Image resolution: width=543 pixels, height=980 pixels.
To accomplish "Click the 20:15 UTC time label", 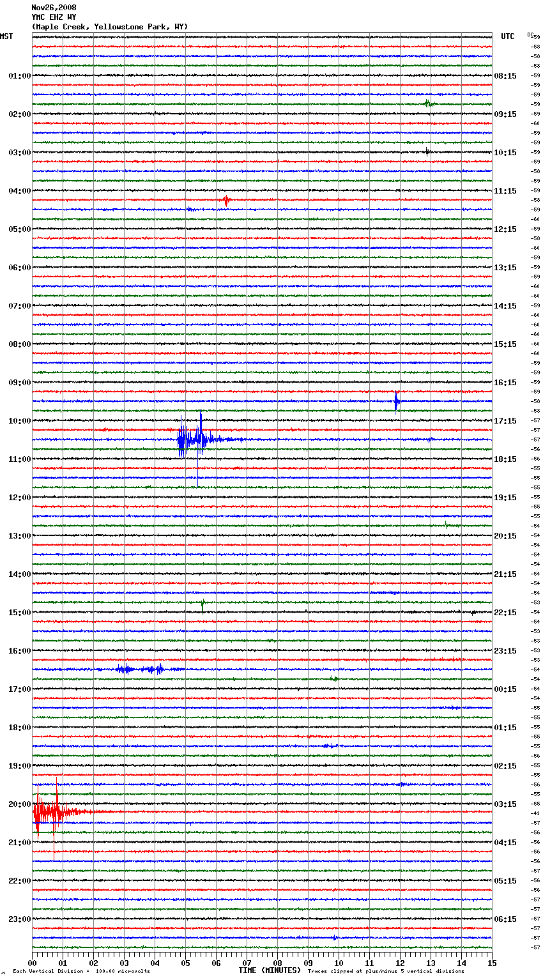I will (x=505, y=536).
